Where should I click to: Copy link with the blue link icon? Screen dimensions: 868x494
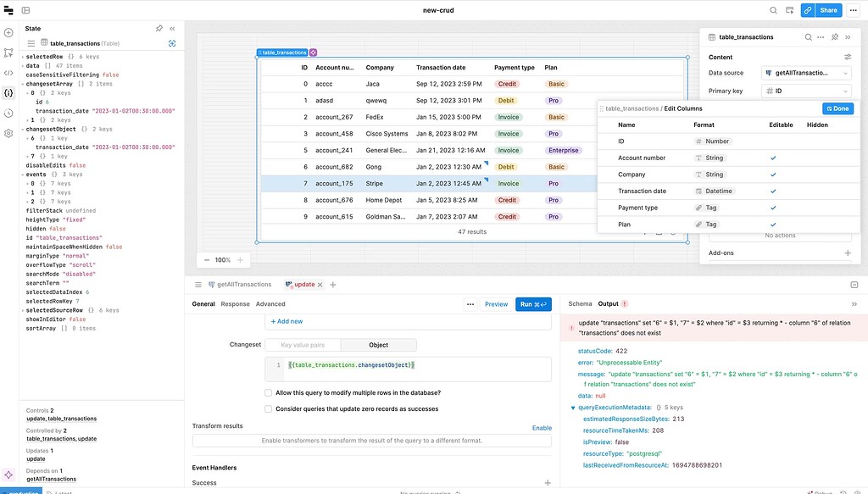(808, 10)
